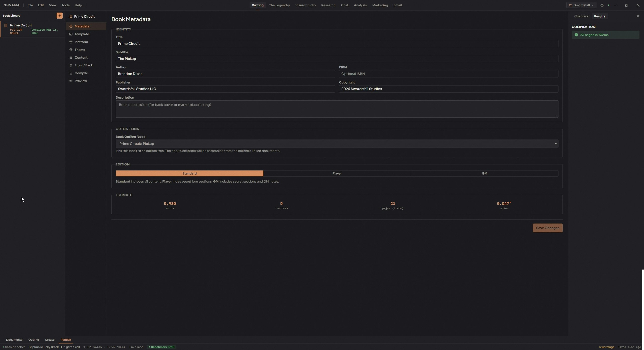Viewport: 644px width, 350px height.
Task: Click the Preview eye icon
Action: 71,81
